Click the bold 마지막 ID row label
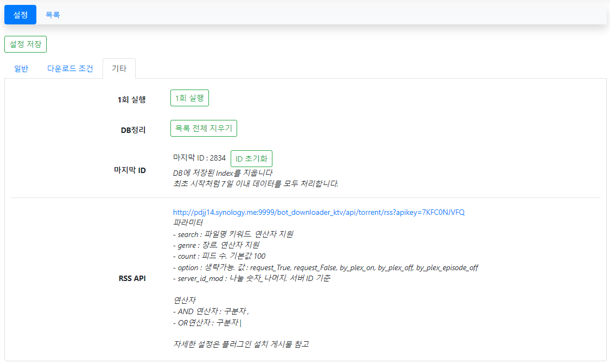Screen dimensions: 610x364 tap(129, 170)
